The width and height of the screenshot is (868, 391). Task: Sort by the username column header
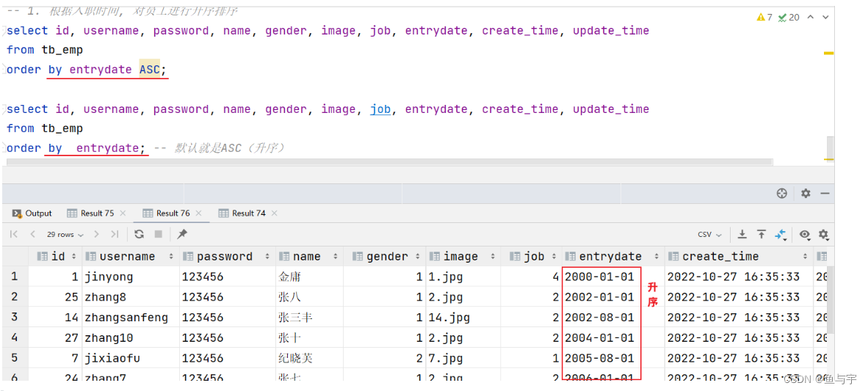pos(131,257)
